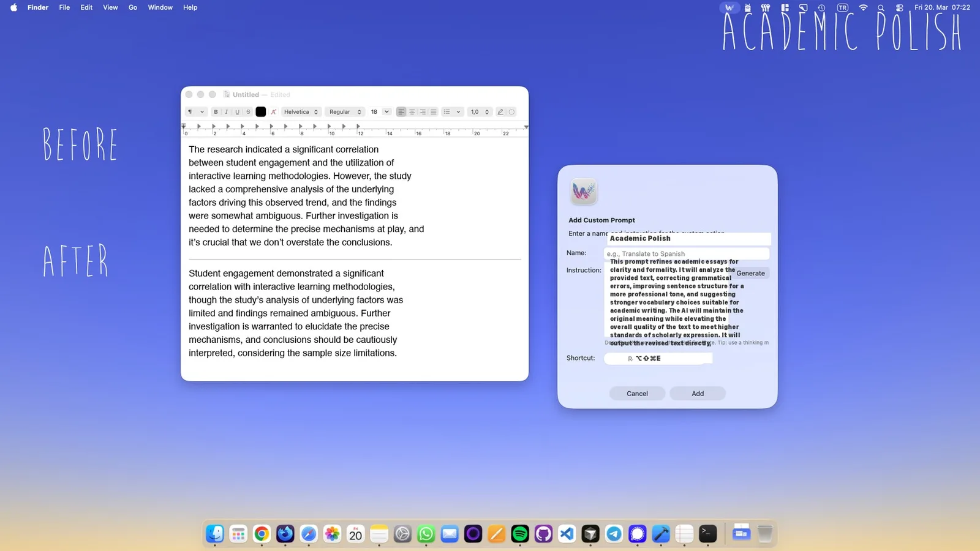Toggle Bold in the TextEdit toolbar
The width and height of the screenshot is (980, 551).
coord(216,112)
